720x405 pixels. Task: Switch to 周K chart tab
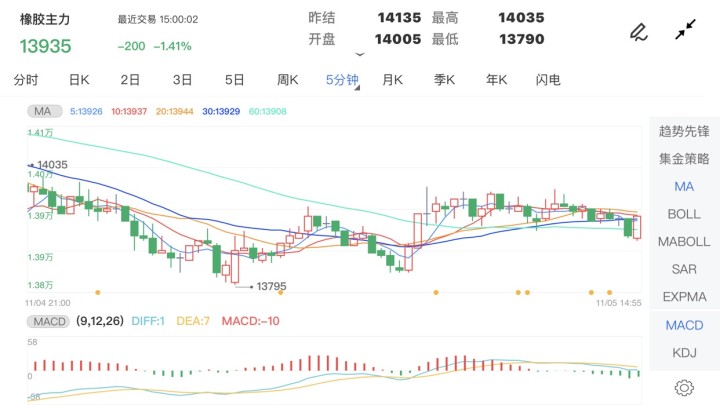point(287,80)
